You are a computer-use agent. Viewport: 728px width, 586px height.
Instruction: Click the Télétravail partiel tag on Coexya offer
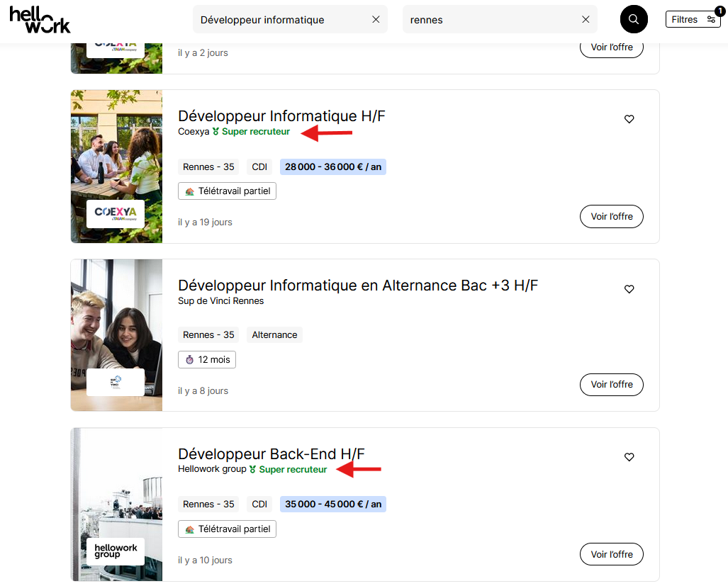click(227, 191)
